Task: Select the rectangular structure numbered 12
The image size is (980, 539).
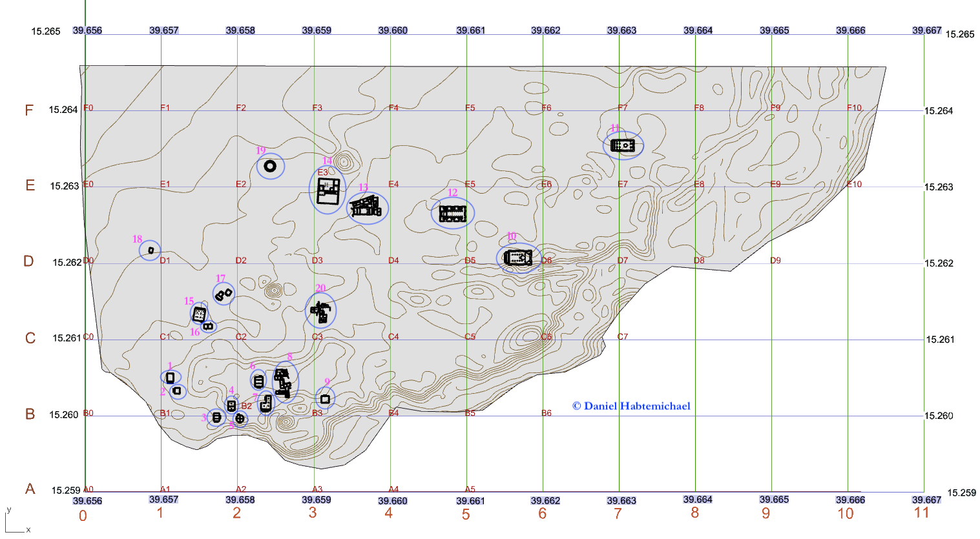Action: point(452,213)
